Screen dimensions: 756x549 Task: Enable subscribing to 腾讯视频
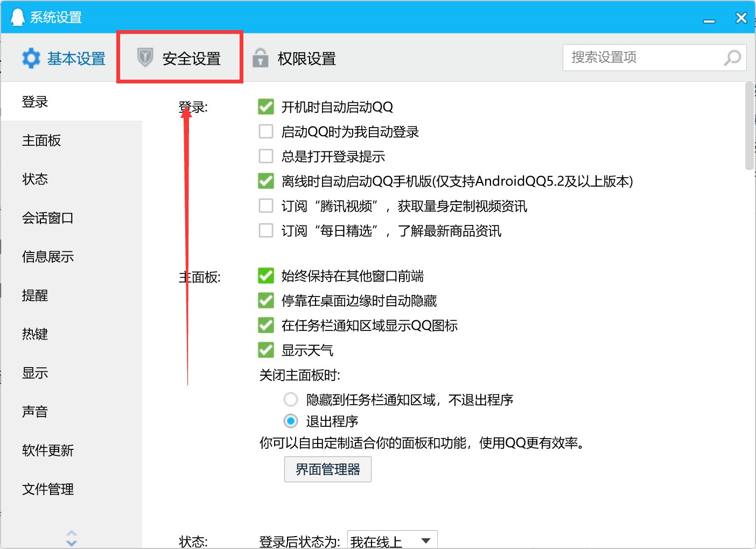[x=265, y=206]
